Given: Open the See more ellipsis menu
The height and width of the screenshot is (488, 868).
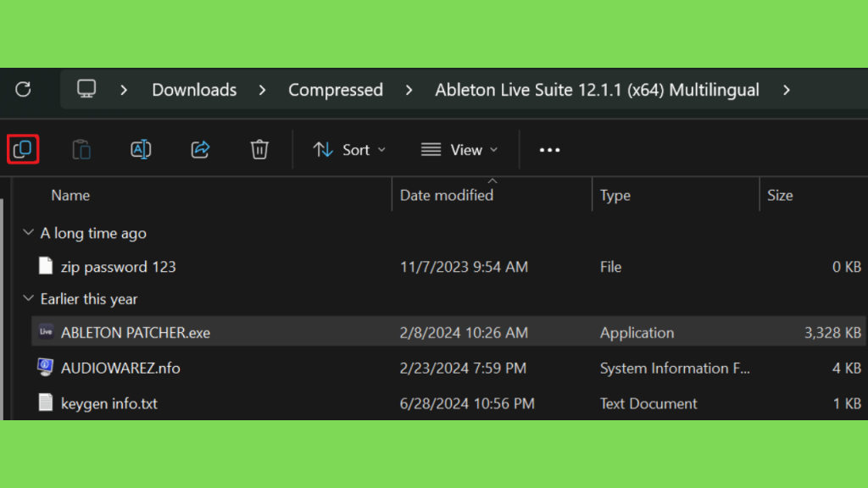Looking at the screenshot, I should pyautogui.click(x=549, y=150).
